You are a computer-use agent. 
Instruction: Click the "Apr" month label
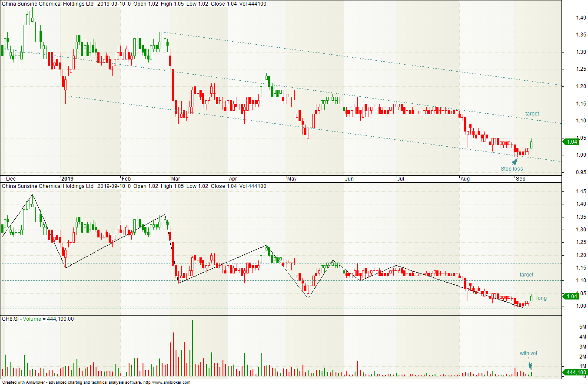pos(233,179)
